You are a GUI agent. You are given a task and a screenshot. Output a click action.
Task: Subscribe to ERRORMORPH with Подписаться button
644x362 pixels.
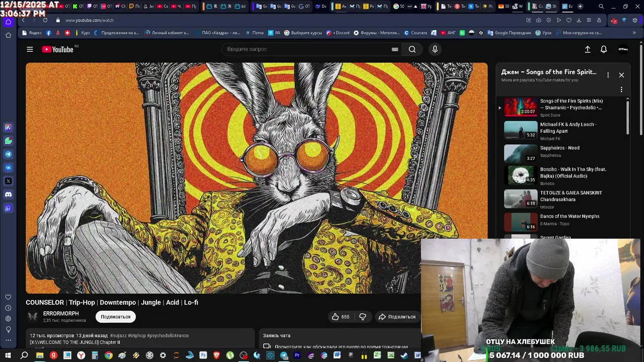point(116,317)
